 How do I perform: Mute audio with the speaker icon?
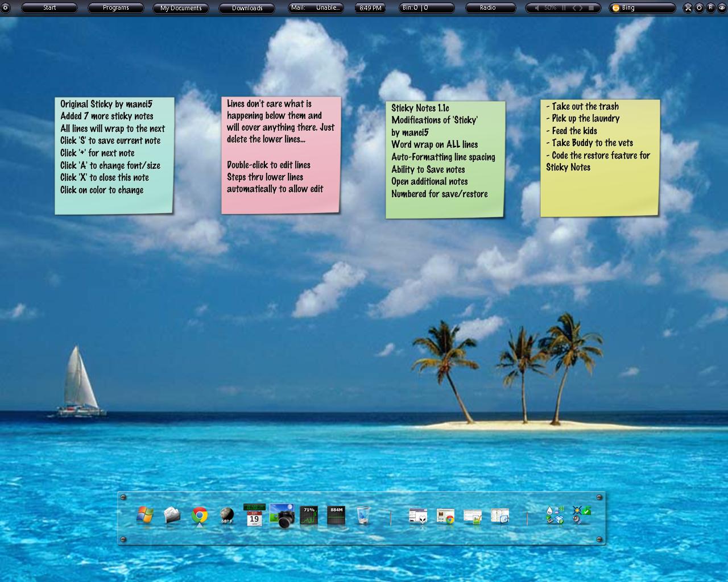pos(536,7)
